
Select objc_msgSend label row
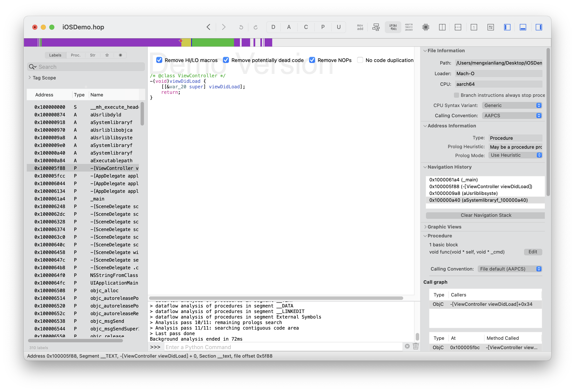pyautogui.click(x=83, y=321)
